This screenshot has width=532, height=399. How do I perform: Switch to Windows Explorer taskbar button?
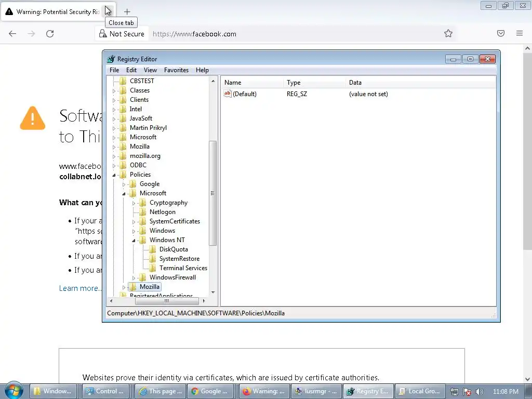(54, 391)
